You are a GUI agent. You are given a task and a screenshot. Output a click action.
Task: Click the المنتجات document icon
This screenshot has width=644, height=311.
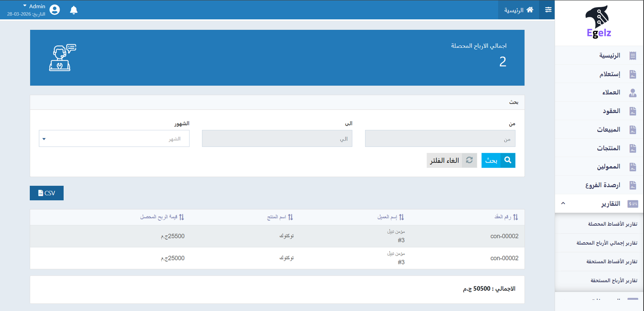click(633, 148)
